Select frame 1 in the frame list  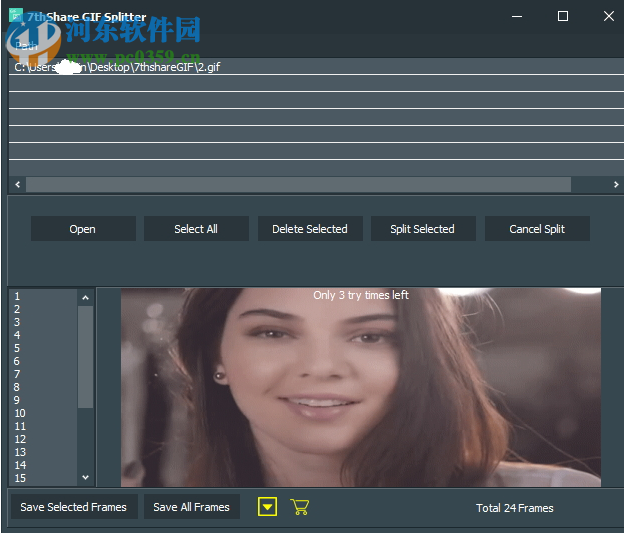43,296
